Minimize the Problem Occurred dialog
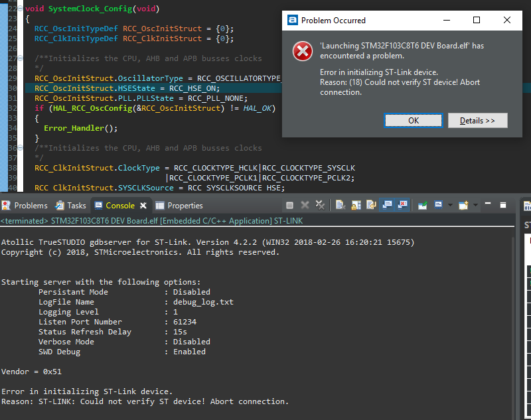Screen dimensions: 531x420 (447, 20)
